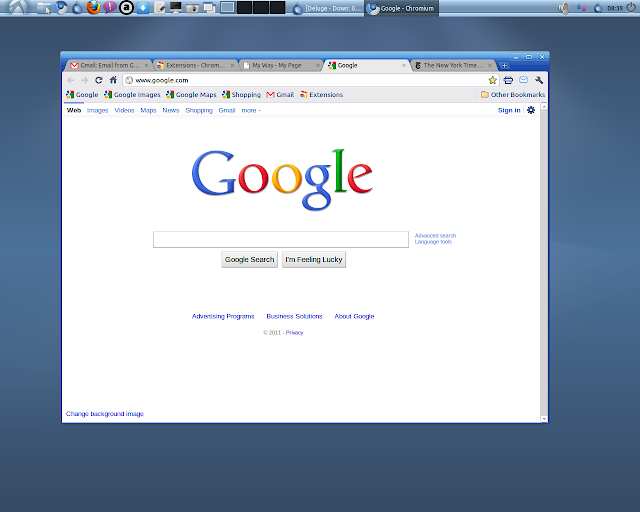Switch to the My Way - My Page tab
This screenshot has width=640, height=512.
(280, 65)
